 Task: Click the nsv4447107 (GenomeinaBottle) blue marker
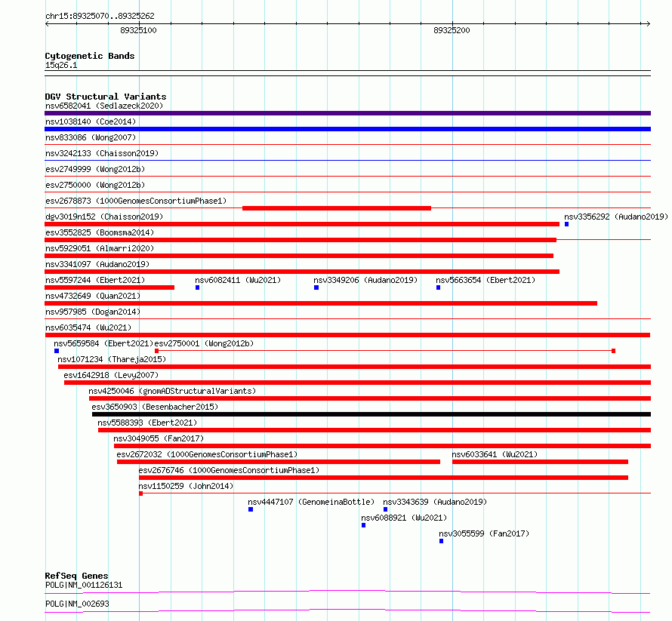tap(251, 509)
